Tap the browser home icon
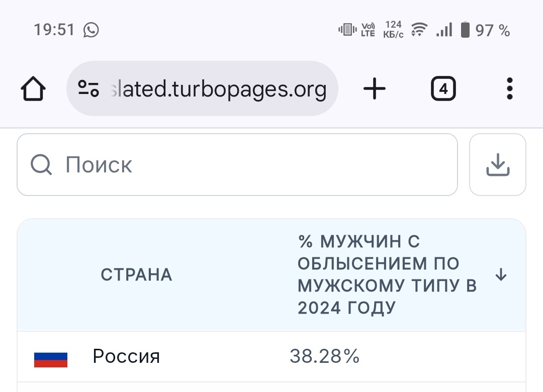Image resolution: width=543 pixels, height=392 pixels. 33,89
